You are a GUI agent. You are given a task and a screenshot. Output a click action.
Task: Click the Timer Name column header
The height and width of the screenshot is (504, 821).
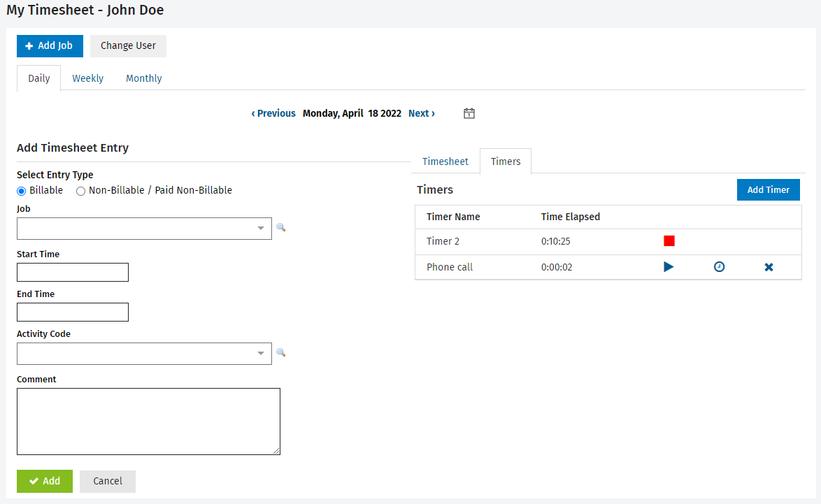[453, 217]
